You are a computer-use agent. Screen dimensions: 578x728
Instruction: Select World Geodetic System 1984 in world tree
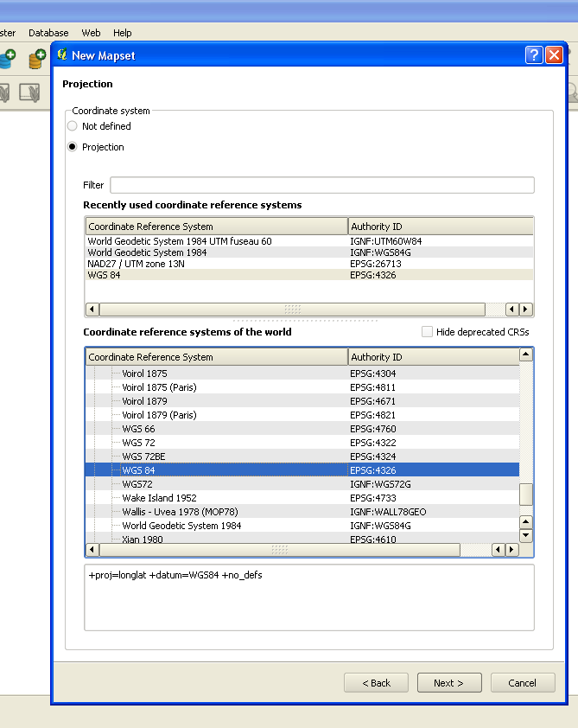point(181,526)
